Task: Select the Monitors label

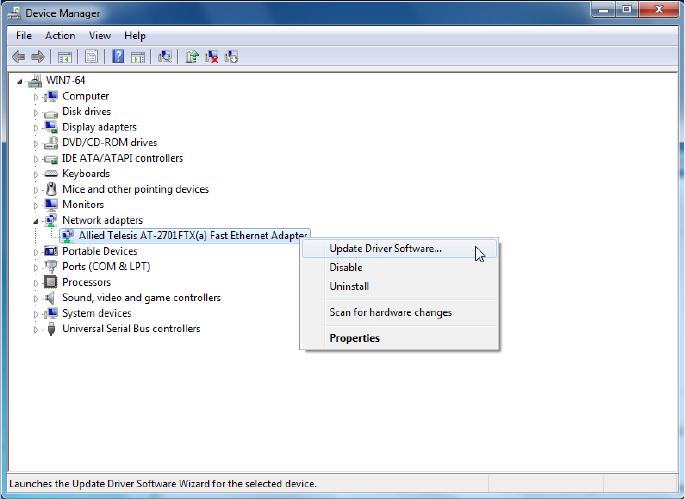Action: click(83, 204)
